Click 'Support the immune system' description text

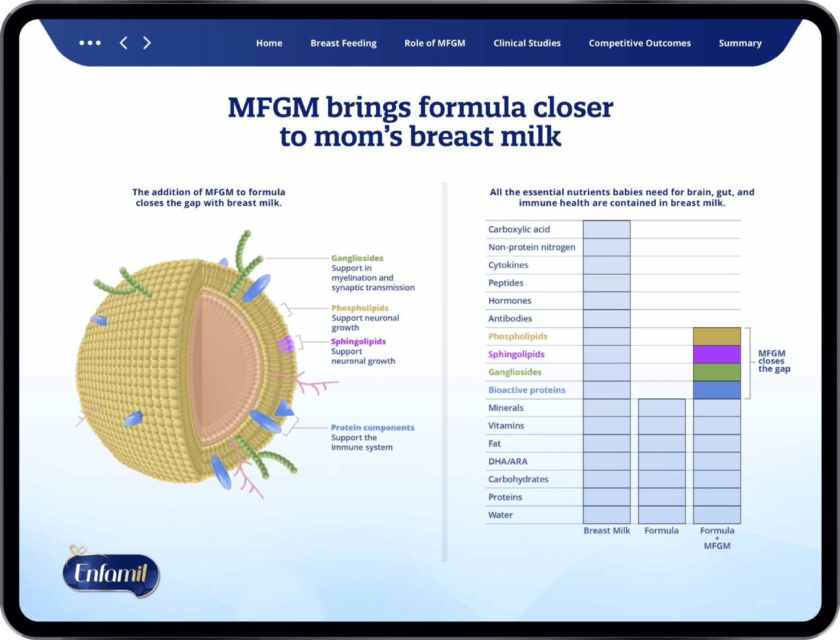(x=362, y=442)
